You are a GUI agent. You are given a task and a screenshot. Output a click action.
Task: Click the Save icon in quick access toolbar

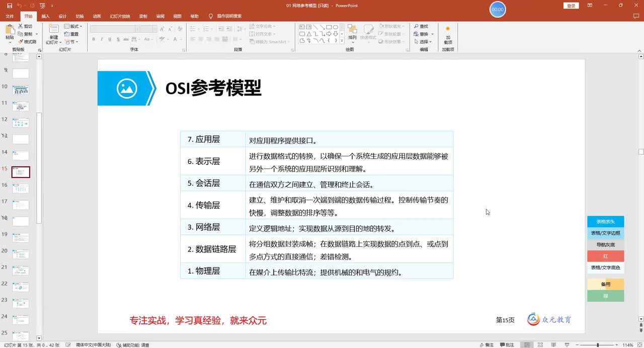(x=10, y=6)
